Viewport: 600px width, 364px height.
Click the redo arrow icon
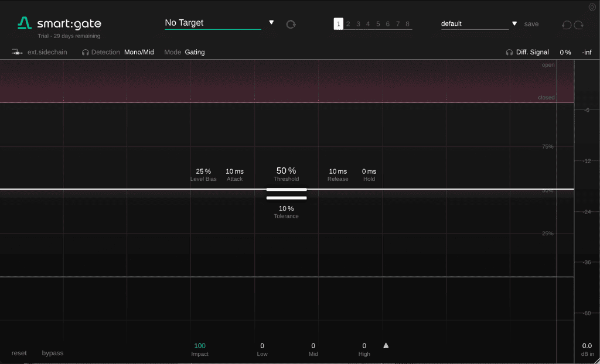[x=579, y=25]
